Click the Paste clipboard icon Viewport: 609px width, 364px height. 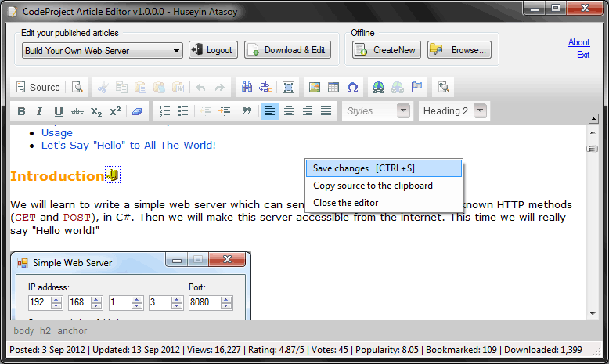click(x=140, y=87)
